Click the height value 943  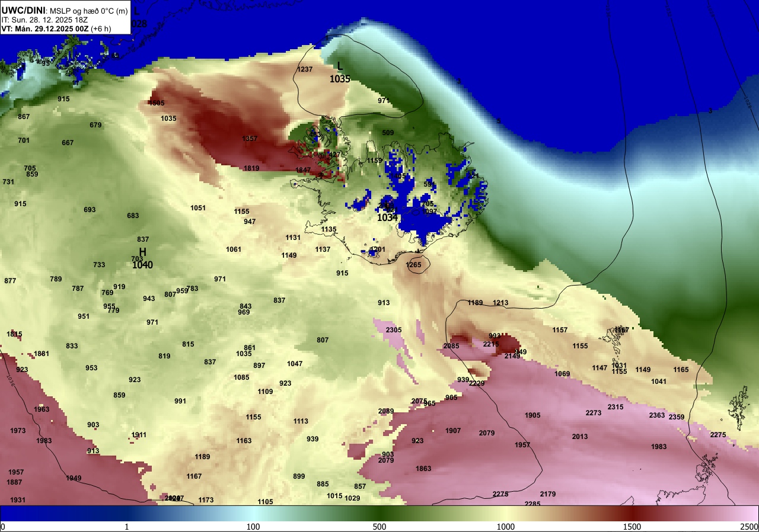(149, 299)
